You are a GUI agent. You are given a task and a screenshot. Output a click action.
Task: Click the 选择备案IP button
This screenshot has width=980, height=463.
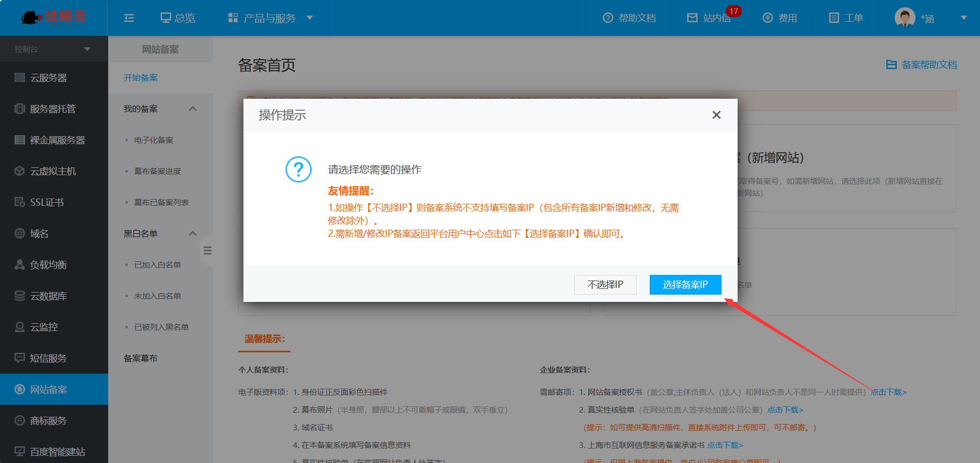(685, 285)
